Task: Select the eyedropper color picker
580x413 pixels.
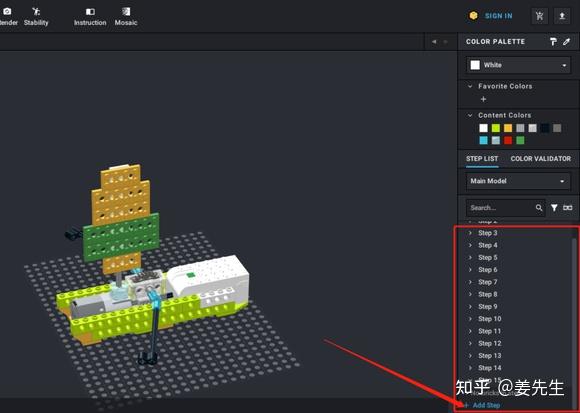Action: [x=566, y=42]
